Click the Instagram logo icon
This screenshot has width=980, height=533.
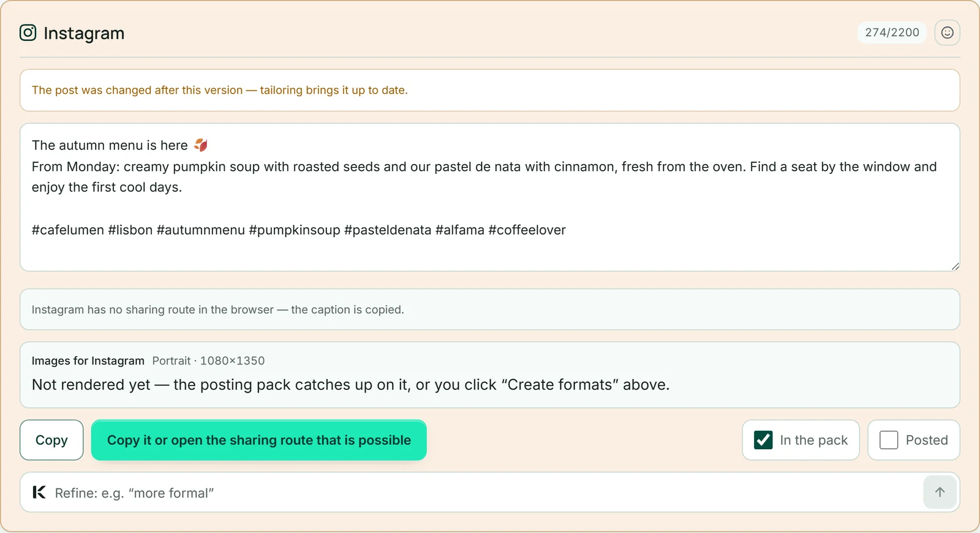click(28, 32)
